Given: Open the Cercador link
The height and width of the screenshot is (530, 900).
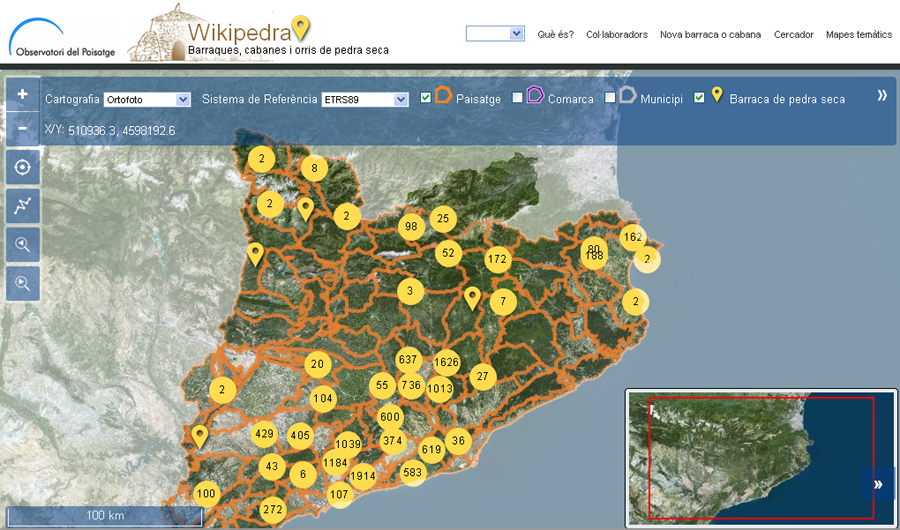Looking at the screenshot, I should [x=793, y=35].
